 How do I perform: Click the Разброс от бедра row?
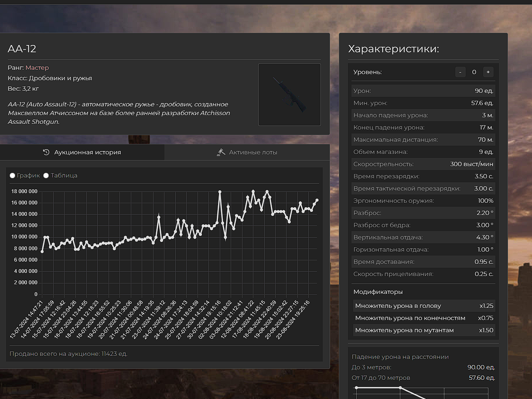(x=423, y=225)
